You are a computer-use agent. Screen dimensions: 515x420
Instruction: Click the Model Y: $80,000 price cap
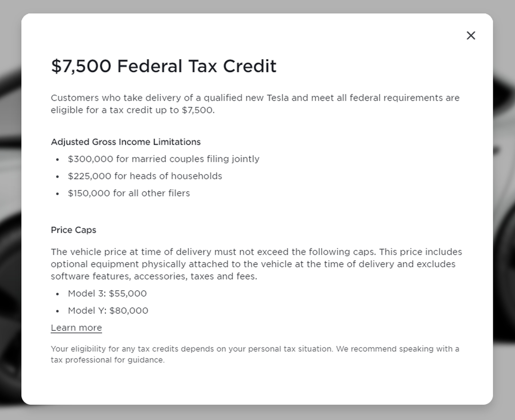coord(108,310)
